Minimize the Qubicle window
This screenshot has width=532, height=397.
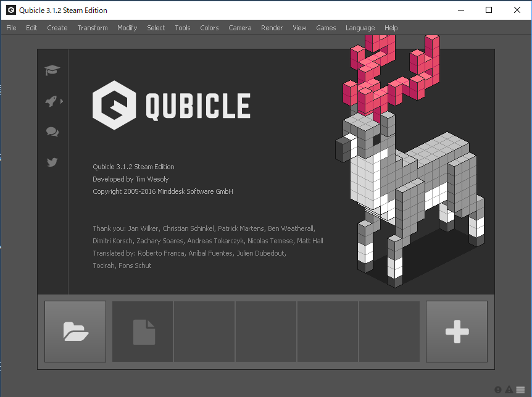461,10
